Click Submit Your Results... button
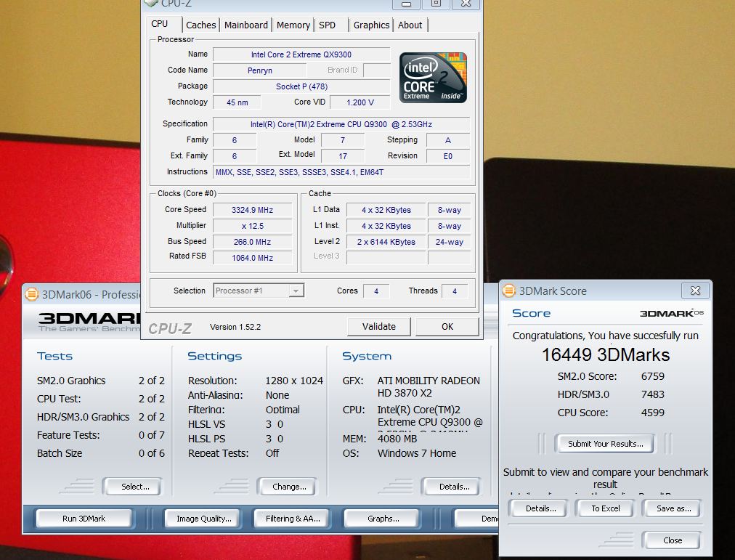This screenshot has height=560, width=735. 605,443
